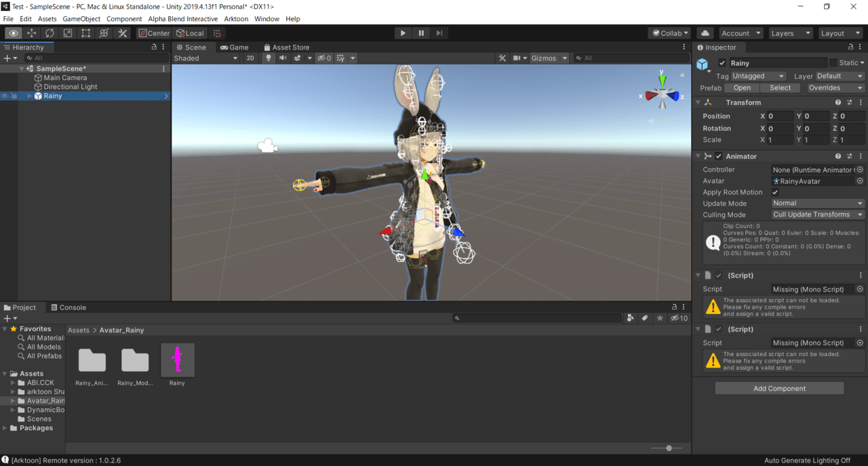Open the Tag Untagged dropdown
868x466 pixels.
758,76
